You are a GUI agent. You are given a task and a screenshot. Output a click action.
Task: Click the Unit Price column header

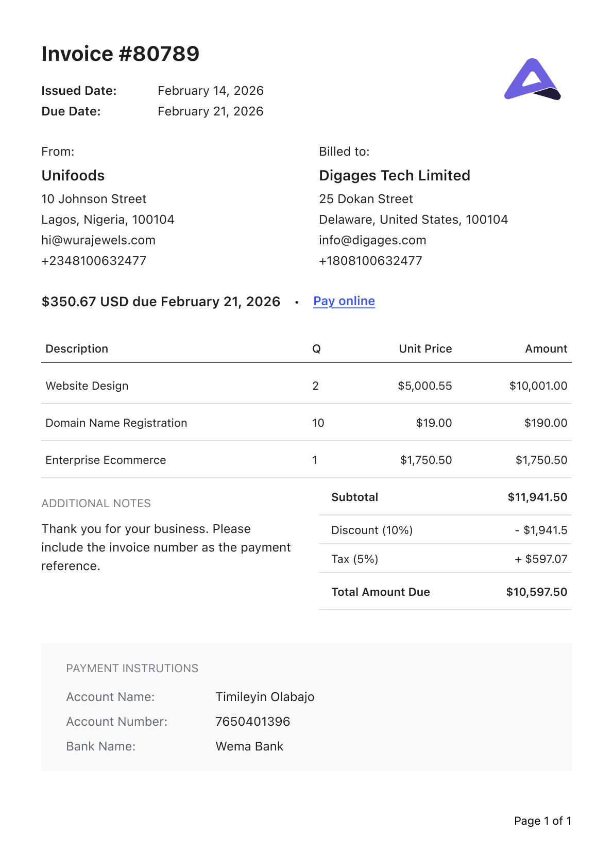(x=425, y=349)
